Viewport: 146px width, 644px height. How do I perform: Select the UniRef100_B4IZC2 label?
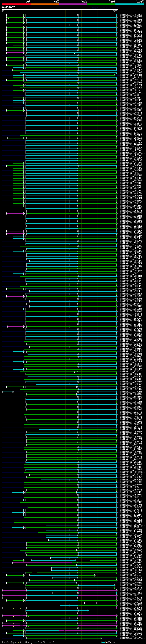[x=131, y=105]
